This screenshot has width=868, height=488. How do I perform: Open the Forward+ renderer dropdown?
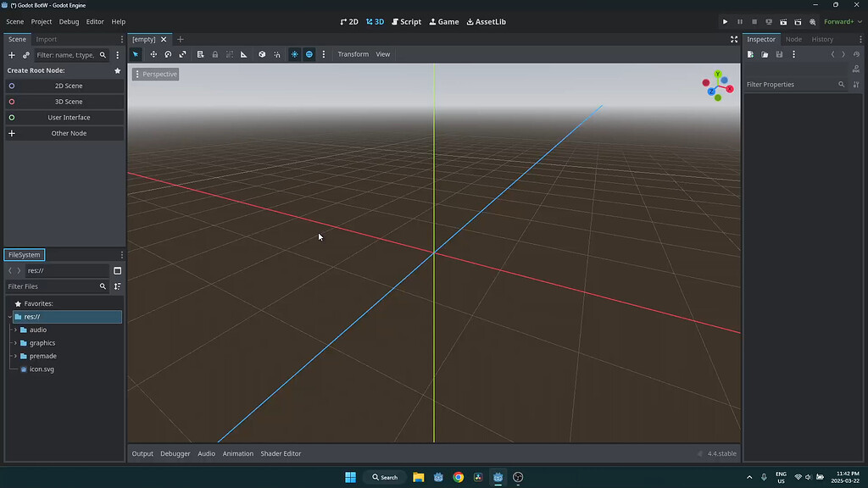(x=843, y=21)
